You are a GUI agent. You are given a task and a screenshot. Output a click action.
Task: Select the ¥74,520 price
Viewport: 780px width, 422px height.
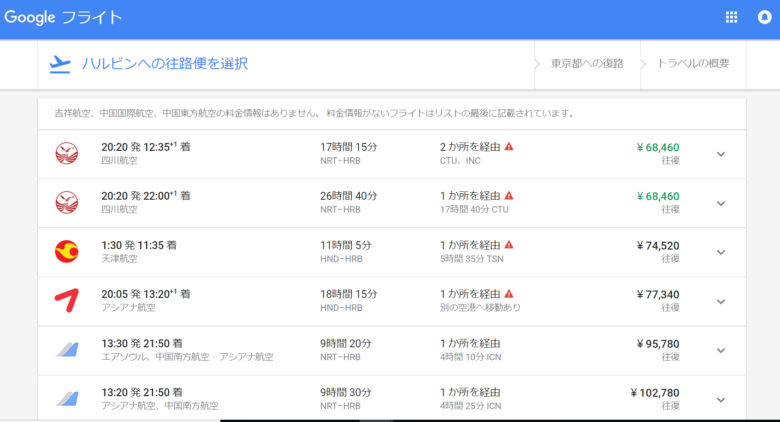coord(658,245)
